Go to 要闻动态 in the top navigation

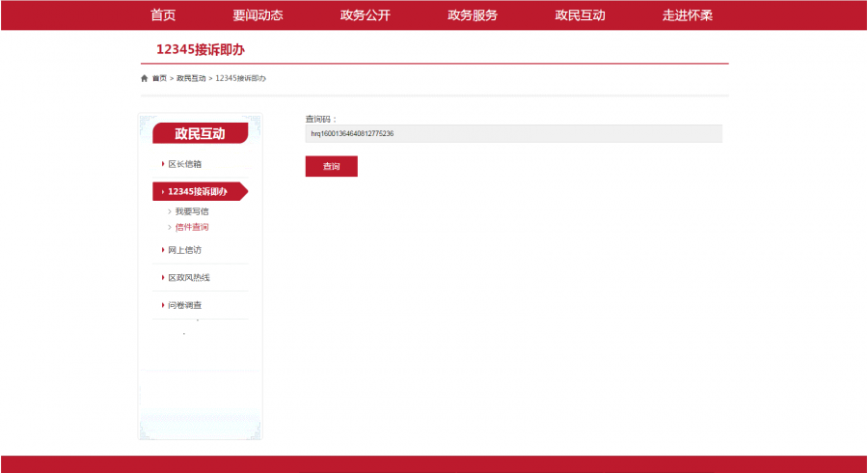(258, 15)
